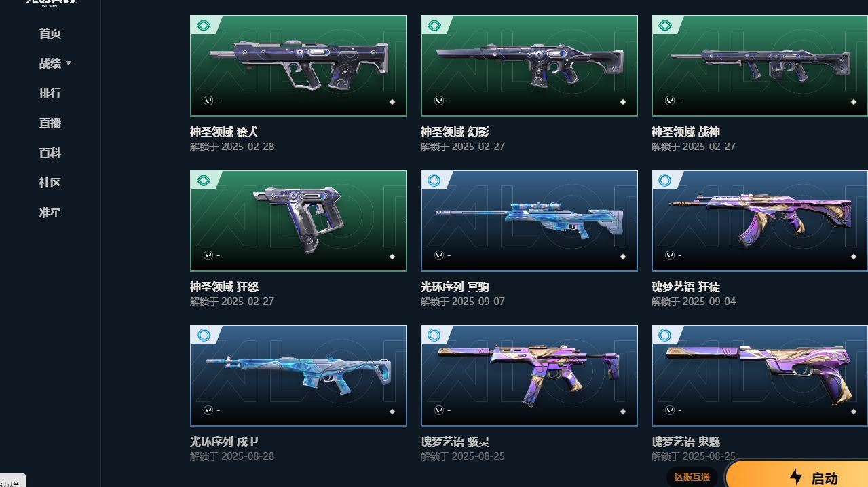
Task: Click the 区服互通 badge button
Action: [x=692, y=477]
